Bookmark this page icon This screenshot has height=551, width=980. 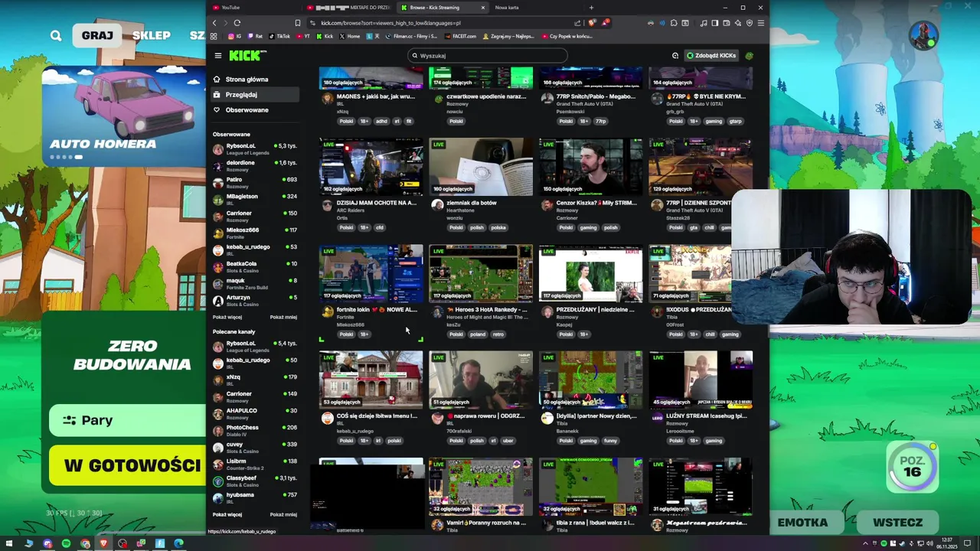[x=298, y=23]
